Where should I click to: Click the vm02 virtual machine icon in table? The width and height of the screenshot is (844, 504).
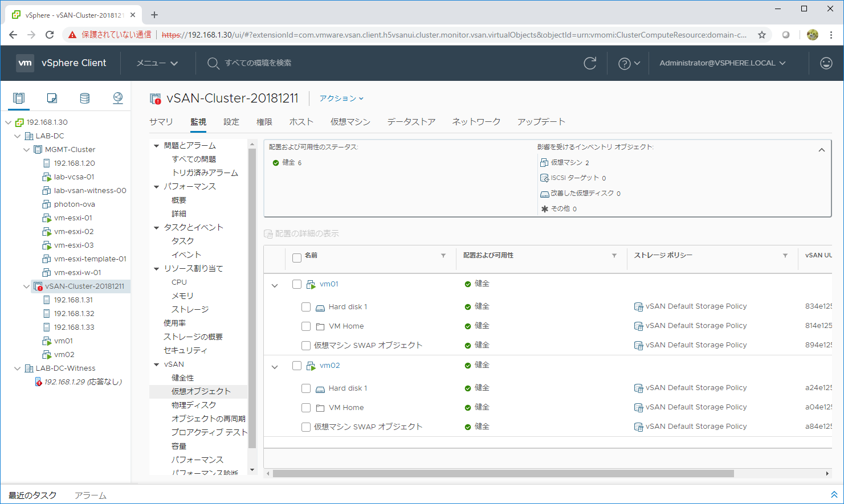tap(311, 366)
